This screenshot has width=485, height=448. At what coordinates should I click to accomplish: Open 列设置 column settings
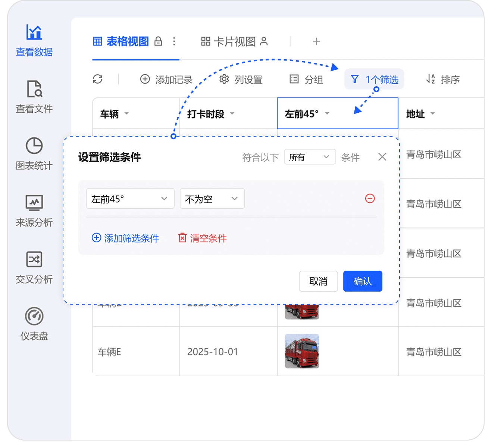pyautogui.click(x=241, y=80)
